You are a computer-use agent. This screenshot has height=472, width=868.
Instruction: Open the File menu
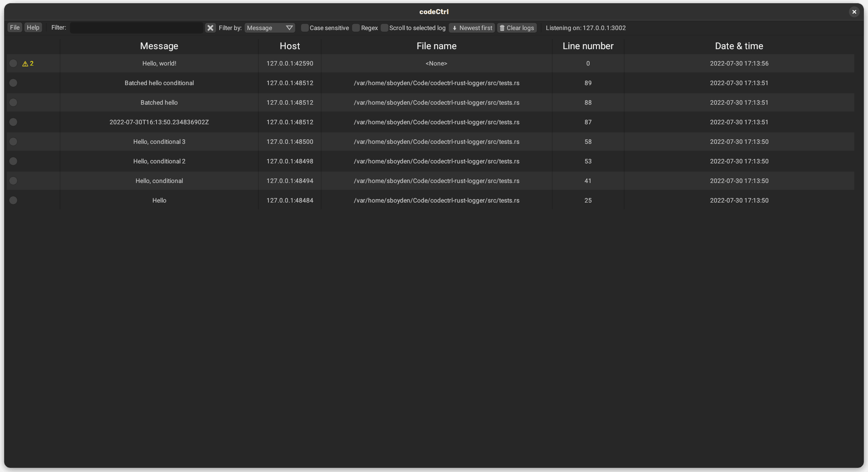15,27
